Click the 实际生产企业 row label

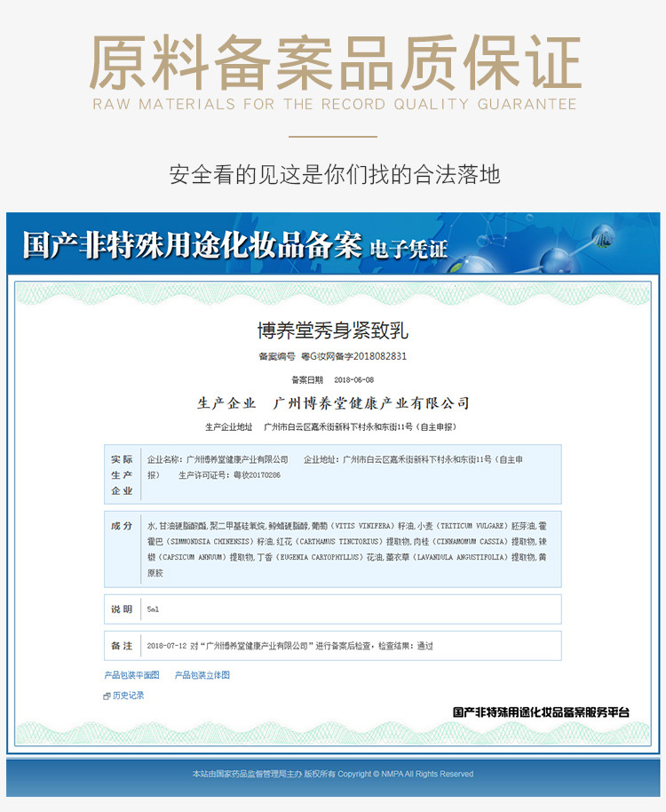(x=123, y=474)
